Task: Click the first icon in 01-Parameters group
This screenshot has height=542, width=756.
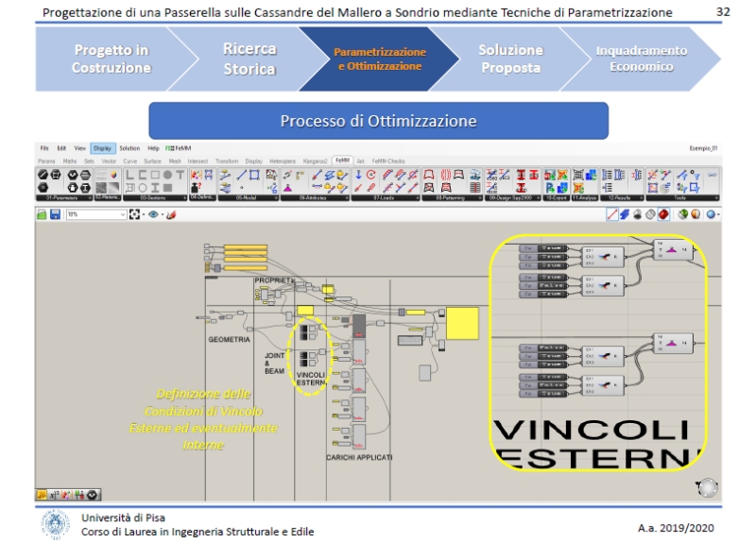Action: (43, 176)
